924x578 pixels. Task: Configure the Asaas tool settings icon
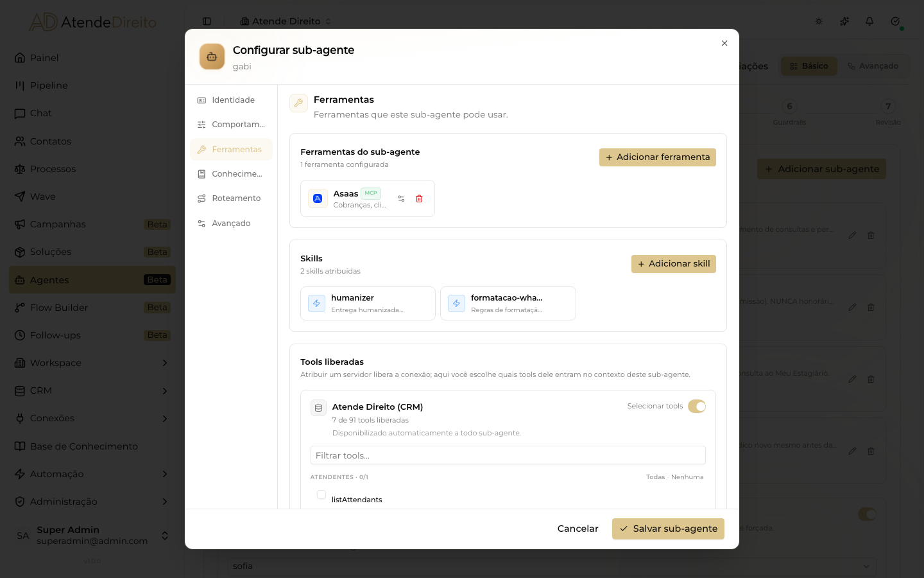point(401,199)
